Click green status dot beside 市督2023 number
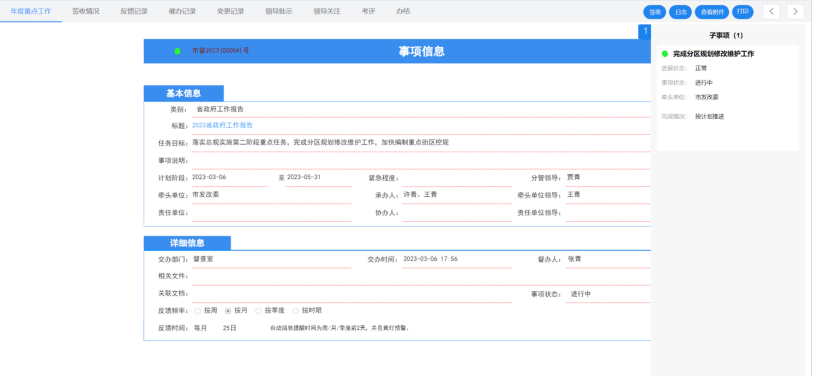 click(177, 51)
